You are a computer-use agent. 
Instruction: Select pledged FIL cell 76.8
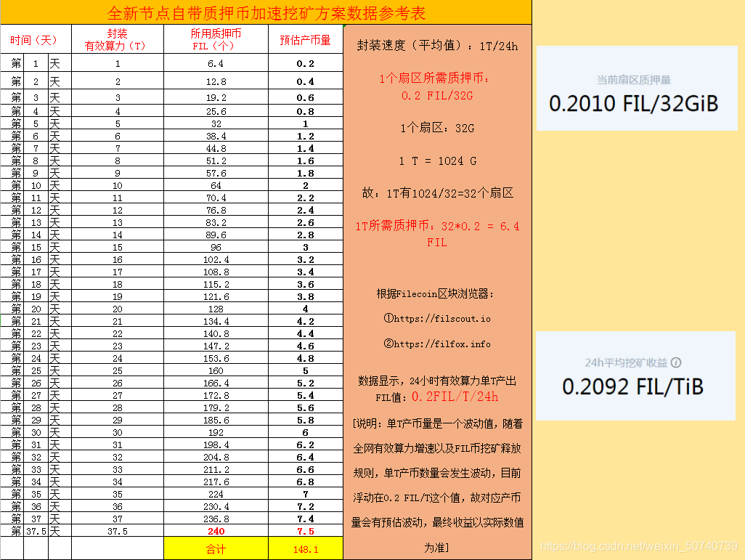tap(216, 210)
